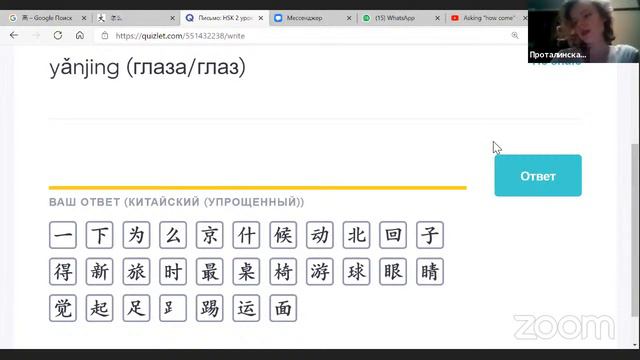Image resolution: width=640 pixels, height=360 pixels.
Task: Switch to Google Поиск tab
Action: point(47,18)
